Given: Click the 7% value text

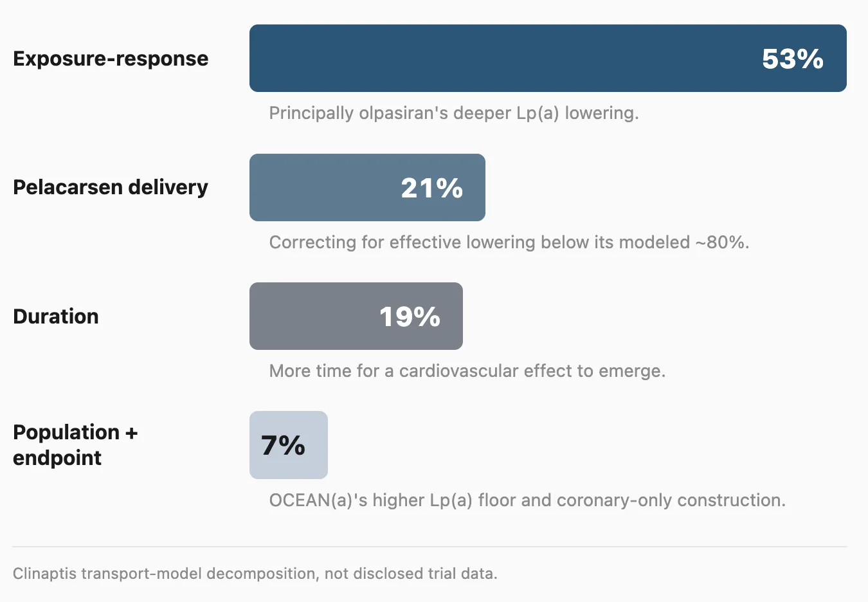Looking at the screenshot, I should [x=284, y=445].
